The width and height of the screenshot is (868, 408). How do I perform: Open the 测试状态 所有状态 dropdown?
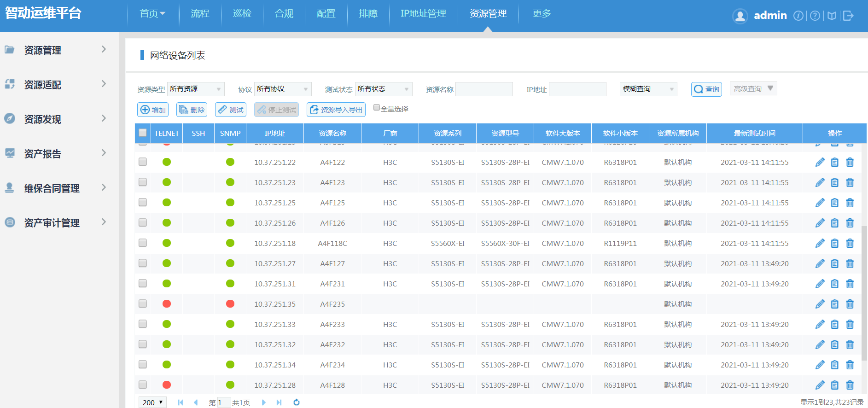[383, 89]
